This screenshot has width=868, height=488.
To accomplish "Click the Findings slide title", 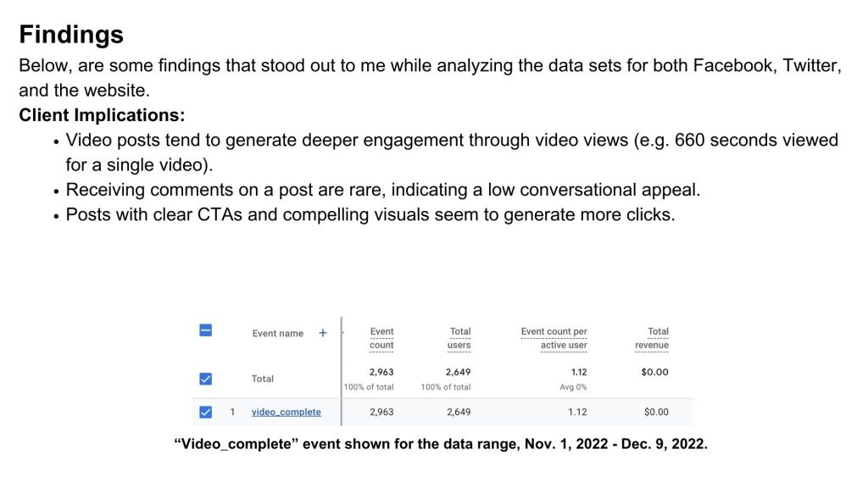I will tap(71, 35).
